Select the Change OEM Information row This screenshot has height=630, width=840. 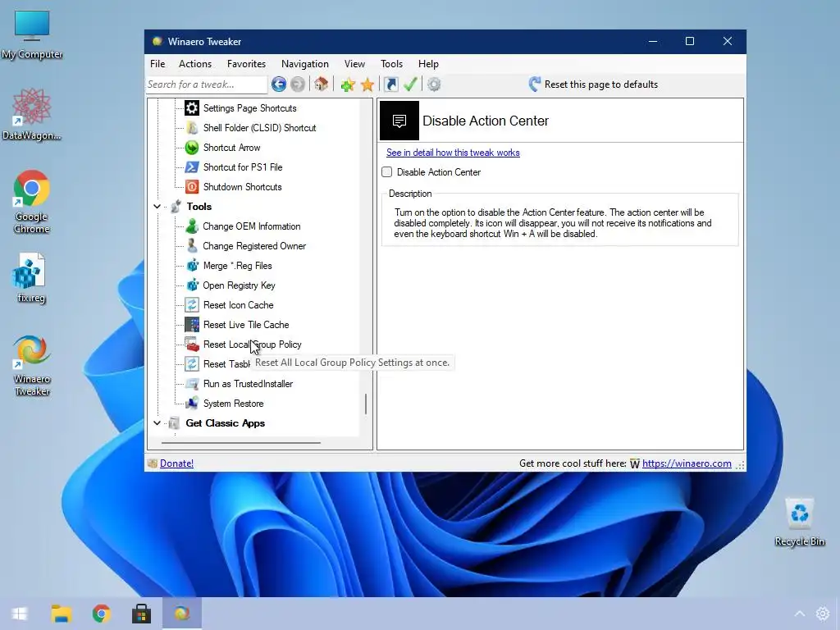click(251, 226)
